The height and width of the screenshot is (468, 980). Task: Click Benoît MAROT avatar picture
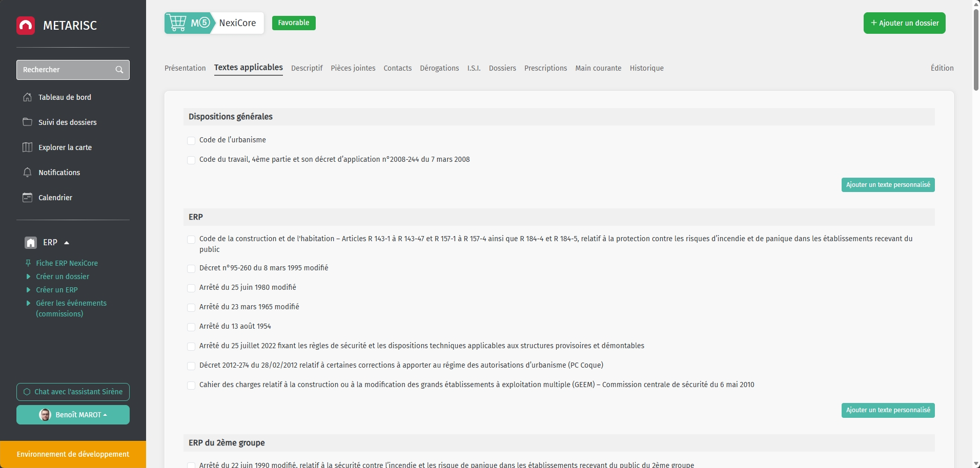45,415
